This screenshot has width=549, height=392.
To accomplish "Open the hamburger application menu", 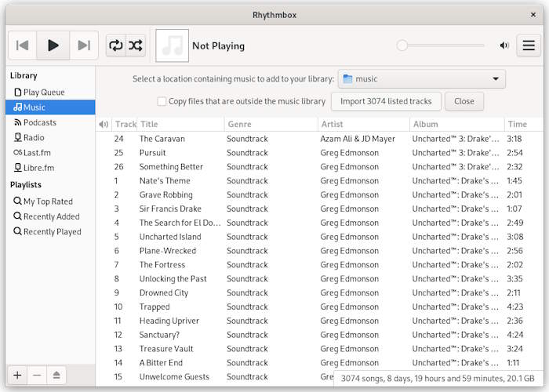I will point(529,45).
